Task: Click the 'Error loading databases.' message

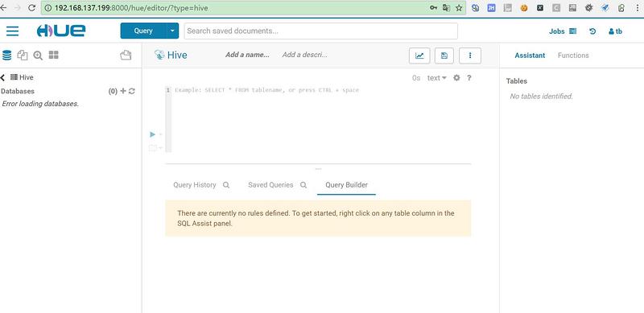Action: click(x=40, y=104)
